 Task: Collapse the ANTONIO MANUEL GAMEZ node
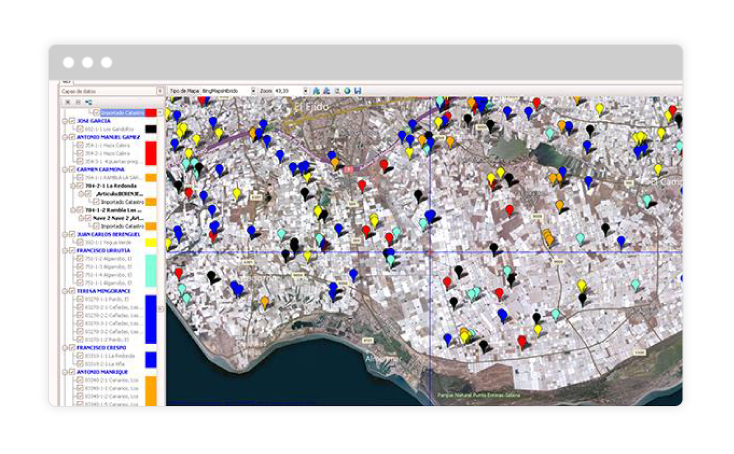66,137
